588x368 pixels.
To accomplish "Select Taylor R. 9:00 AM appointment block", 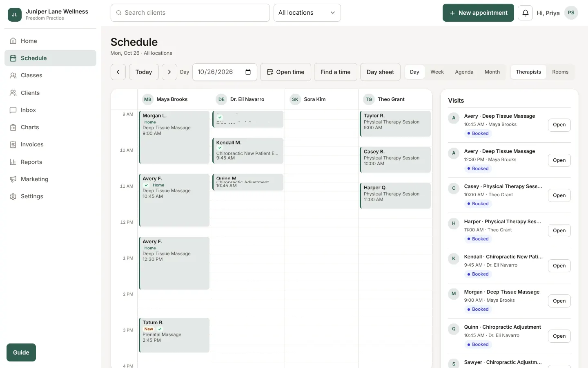I will (x=395, y=123).
